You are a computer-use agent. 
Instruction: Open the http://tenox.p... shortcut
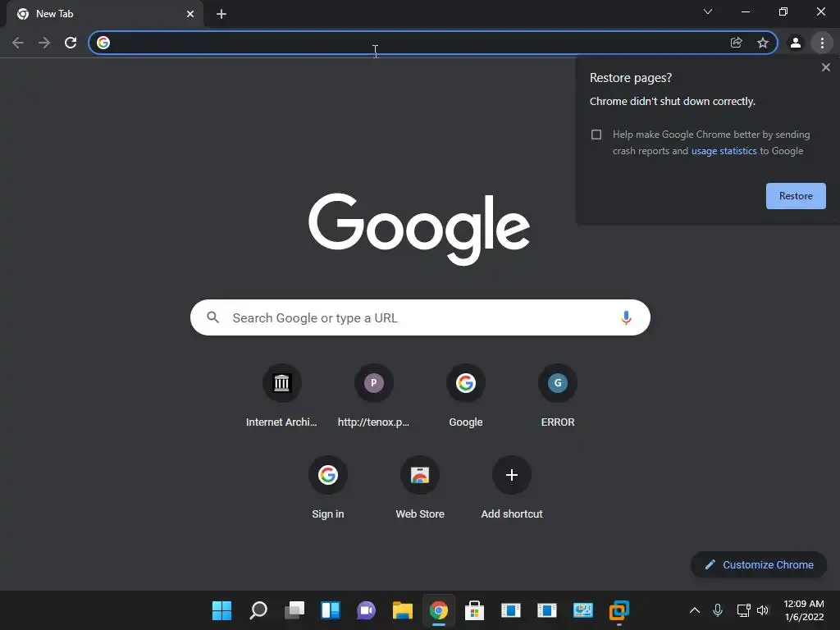(374, 396)
